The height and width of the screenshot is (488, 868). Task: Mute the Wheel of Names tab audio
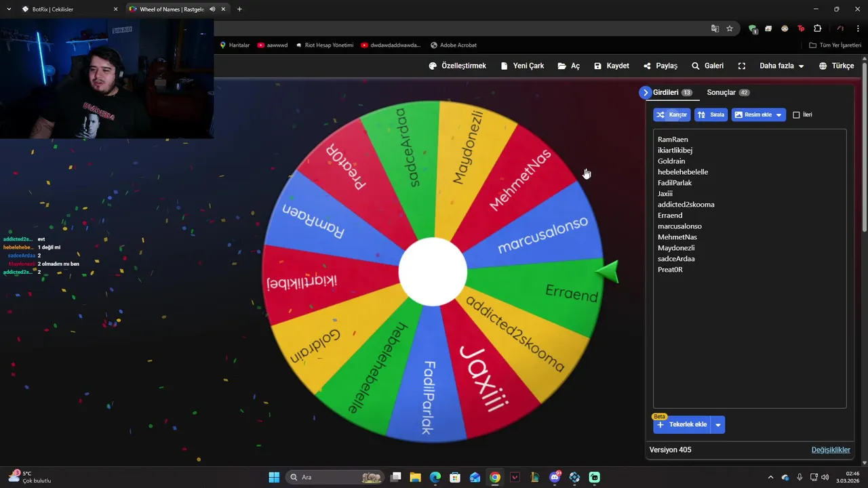[212, 9]
